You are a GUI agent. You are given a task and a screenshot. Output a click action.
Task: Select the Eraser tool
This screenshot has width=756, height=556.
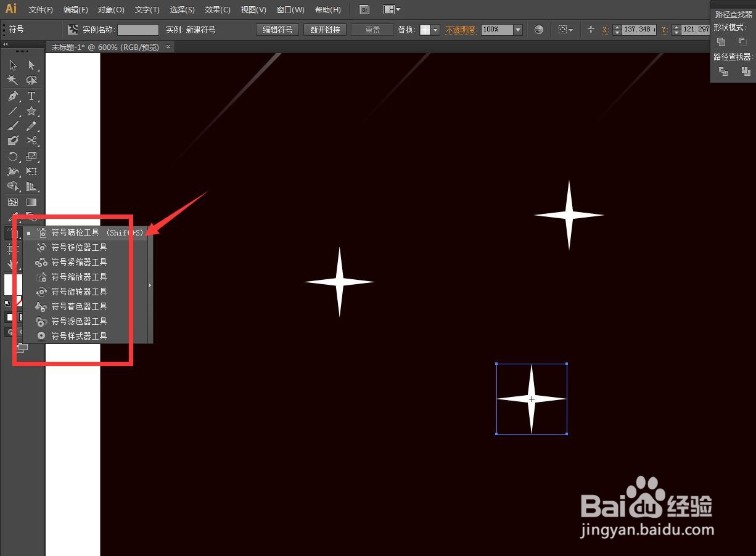(x=13, y=141)
